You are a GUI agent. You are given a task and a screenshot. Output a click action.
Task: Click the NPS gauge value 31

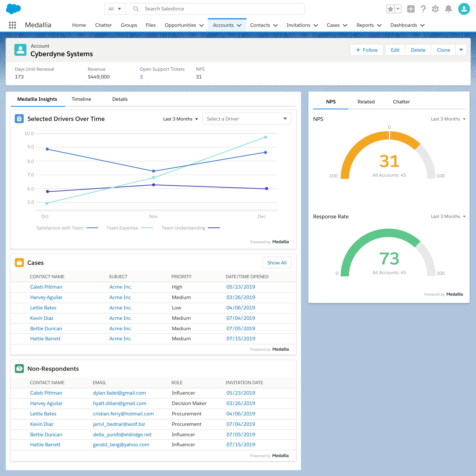pyautogui.click(x=389, y=161)
